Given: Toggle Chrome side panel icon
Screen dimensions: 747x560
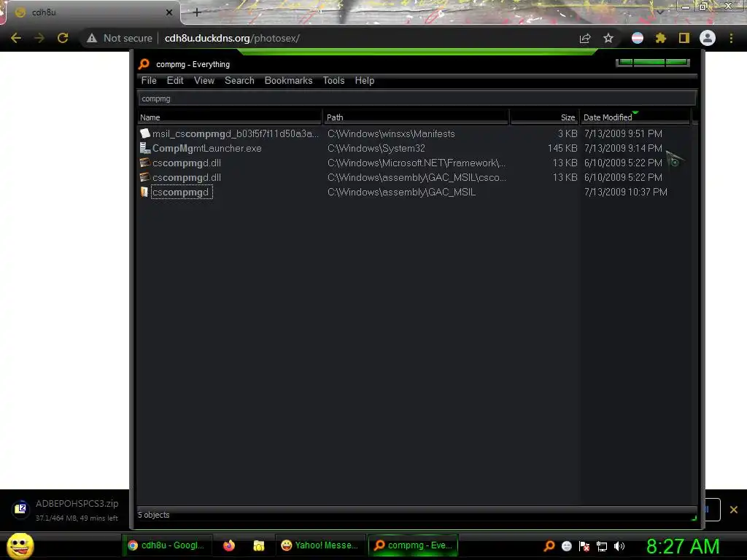Looking at the screenshot, I should [x=684, y=38].
